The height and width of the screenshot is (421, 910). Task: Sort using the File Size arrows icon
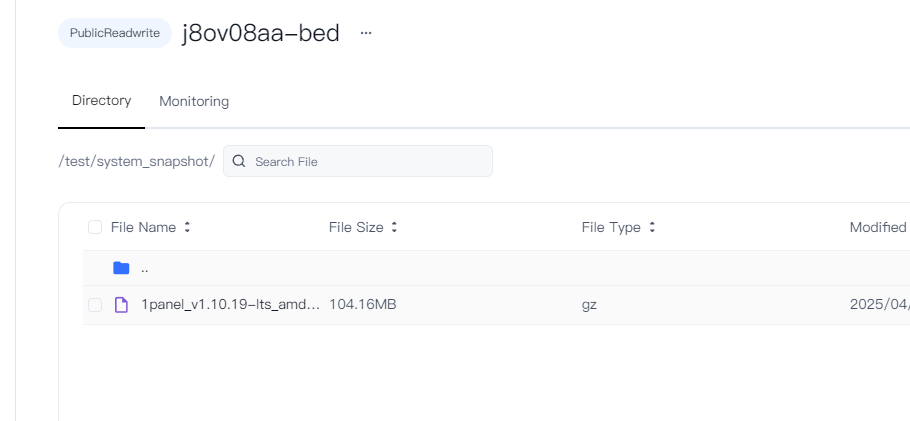point(394,227)
